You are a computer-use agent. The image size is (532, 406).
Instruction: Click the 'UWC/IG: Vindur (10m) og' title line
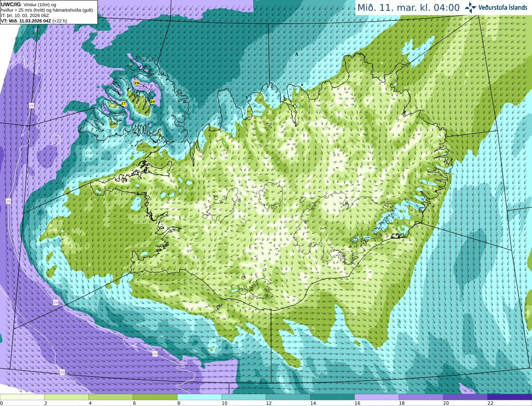point(28,5)
